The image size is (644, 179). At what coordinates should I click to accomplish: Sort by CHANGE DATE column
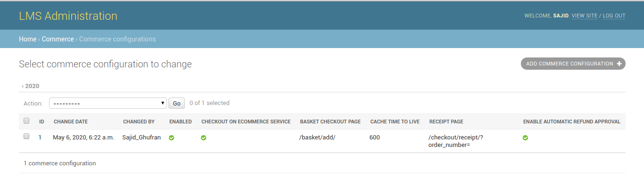(71, 122)
